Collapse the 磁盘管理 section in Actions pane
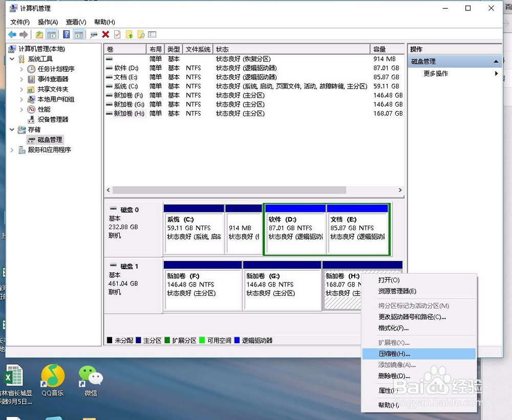512x420 pixels. pyautogui.click(x=496, y=61)
